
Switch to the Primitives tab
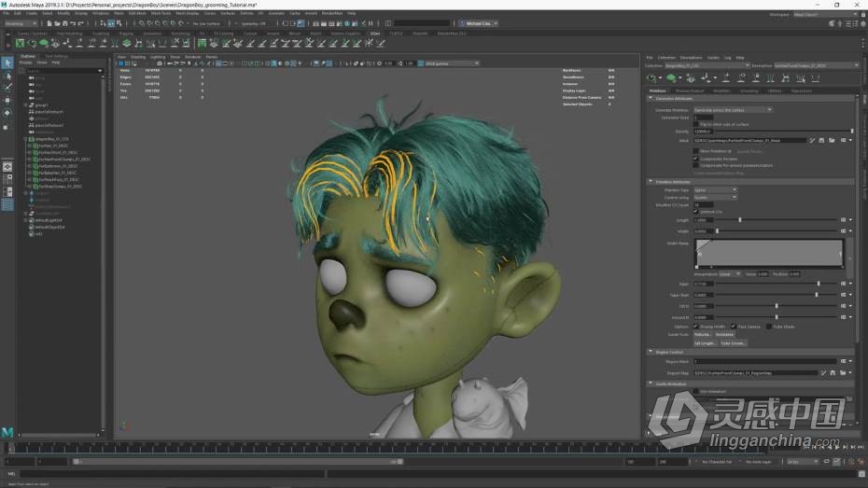pos(658,91)
